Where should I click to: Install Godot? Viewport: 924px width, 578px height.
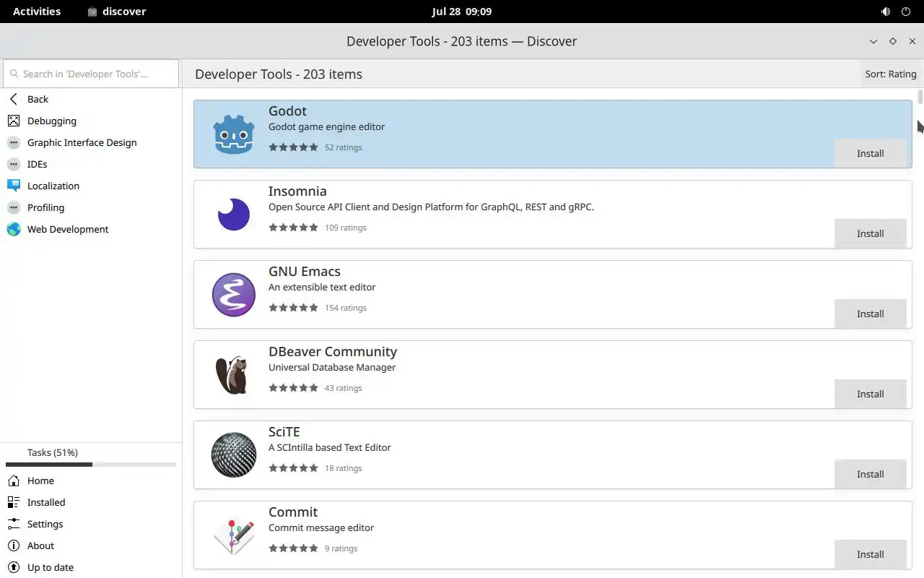point(870,153)
